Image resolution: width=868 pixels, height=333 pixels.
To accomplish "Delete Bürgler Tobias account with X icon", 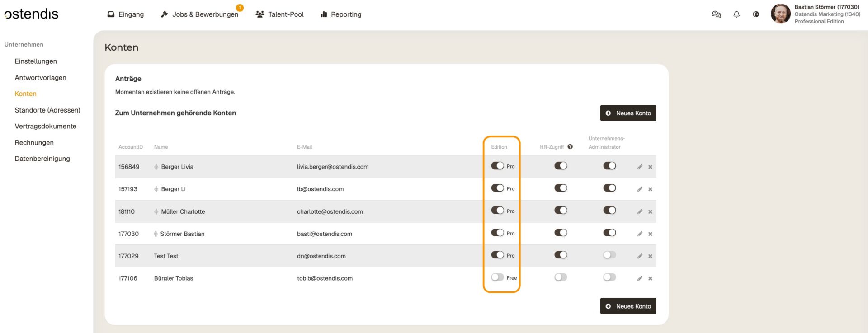I will coord(650,278).
